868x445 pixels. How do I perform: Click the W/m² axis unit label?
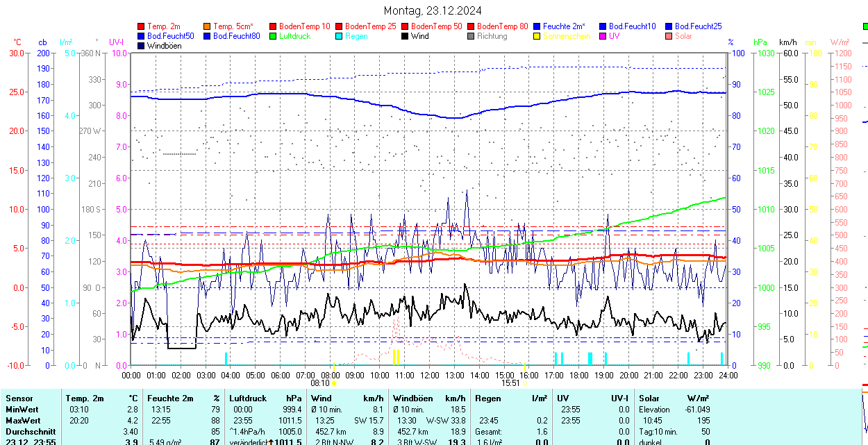[x=840, y=42]
